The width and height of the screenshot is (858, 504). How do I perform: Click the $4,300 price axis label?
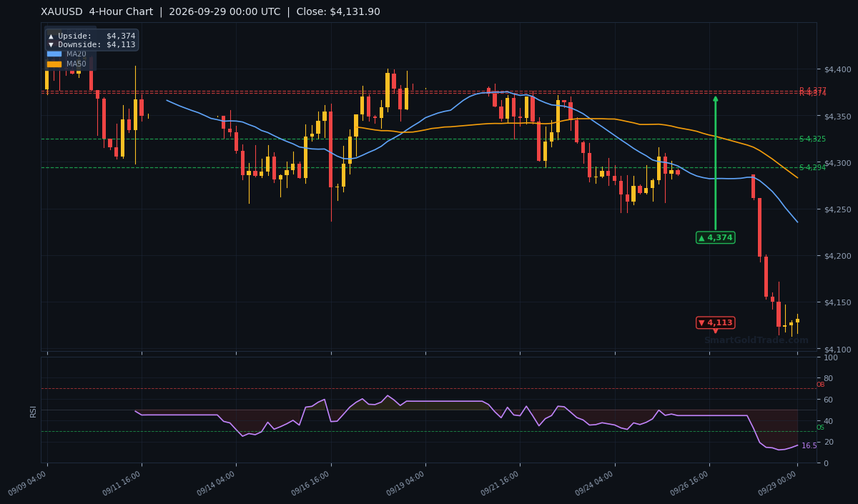pos(837,163)
